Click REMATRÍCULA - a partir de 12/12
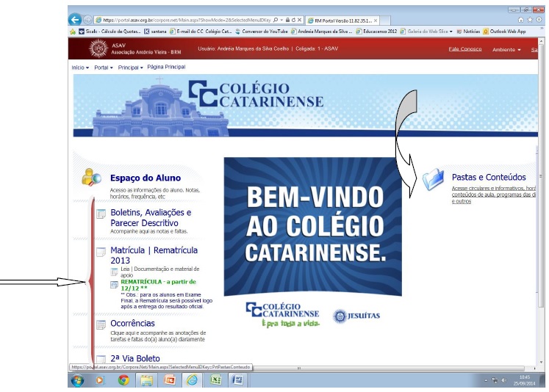 click(x=158, y=285)
